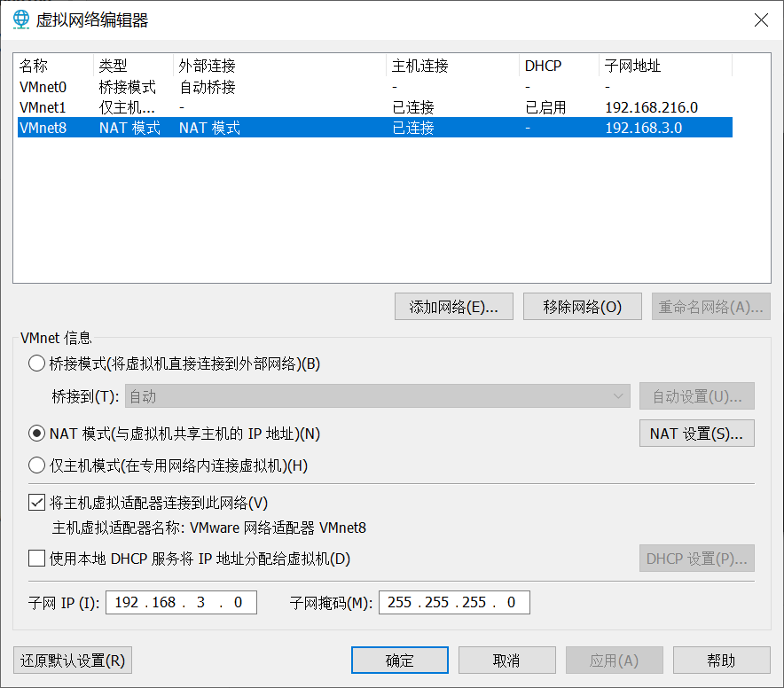Screen dimensions: 784x688
Task: Click the 帮助 (Help) button
Action: pos(720,660)
